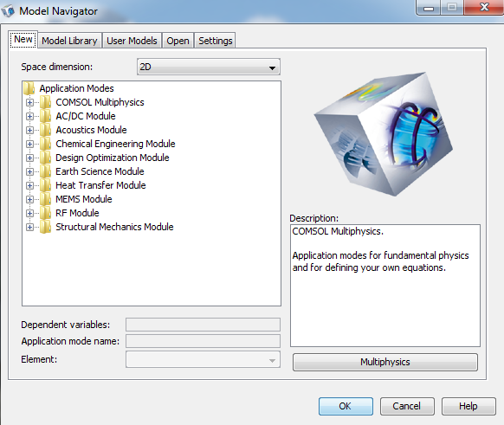Switch to the Model Library tab
Screen dimensions: 504x425
click(x=69, y=41)
